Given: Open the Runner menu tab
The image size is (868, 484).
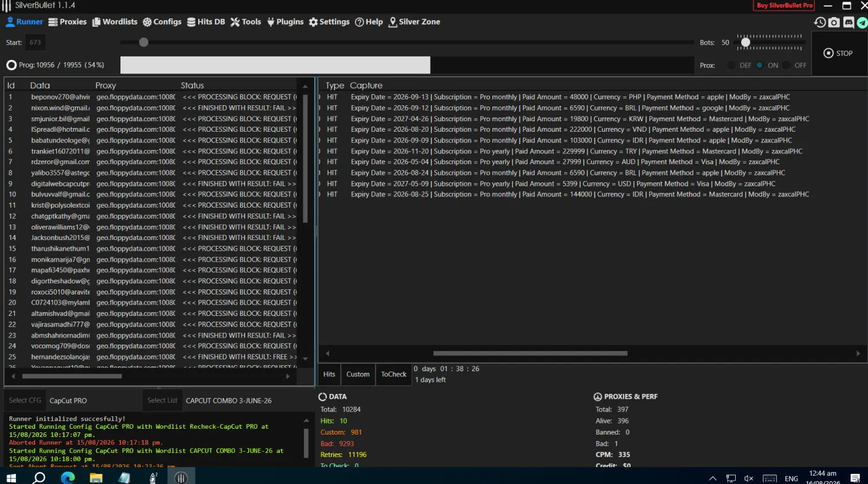Looking at the screenshot, I should (x=25, y=22).
